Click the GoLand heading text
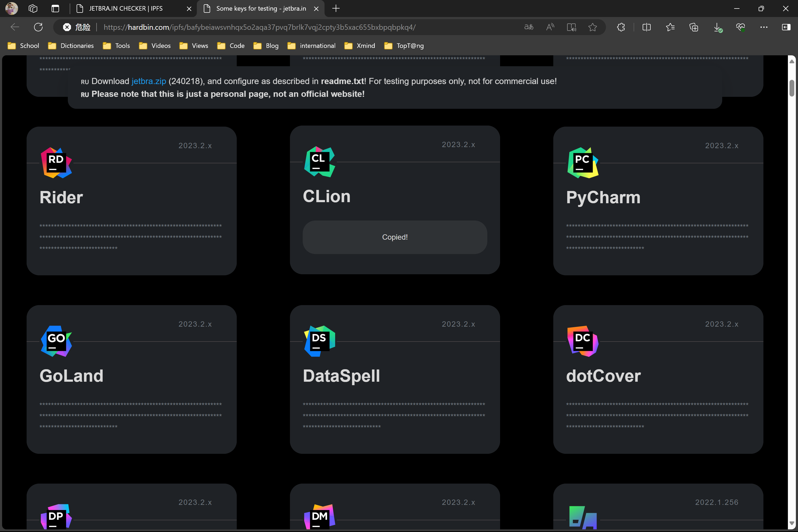 71,376
